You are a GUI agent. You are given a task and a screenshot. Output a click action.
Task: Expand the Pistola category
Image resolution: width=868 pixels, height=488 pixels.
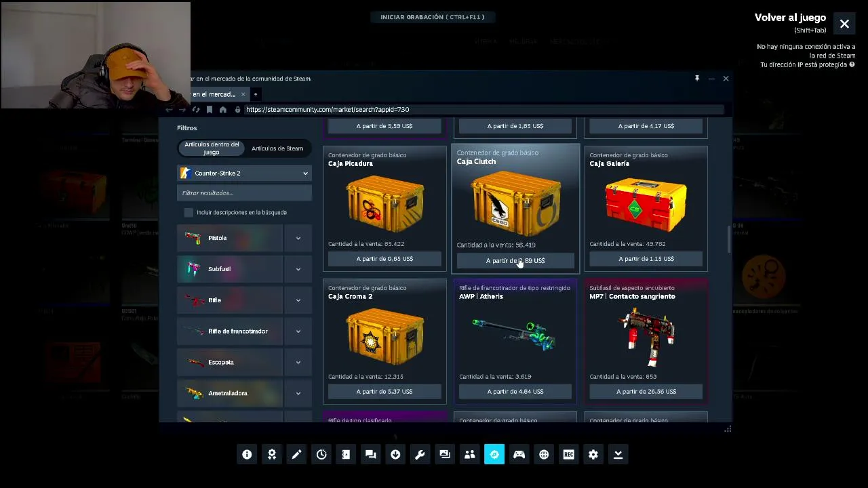pos(298,238)
